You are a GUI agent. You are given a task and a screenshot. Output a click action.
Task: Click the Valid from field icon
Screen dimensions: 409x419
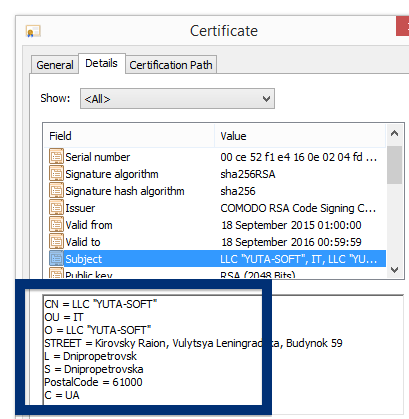tap(56, 224)
